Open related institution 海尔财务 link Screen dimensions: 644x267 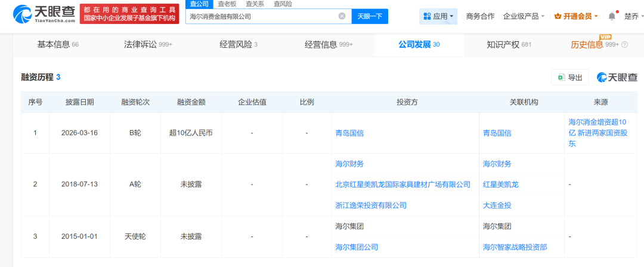tap(497, 164)
